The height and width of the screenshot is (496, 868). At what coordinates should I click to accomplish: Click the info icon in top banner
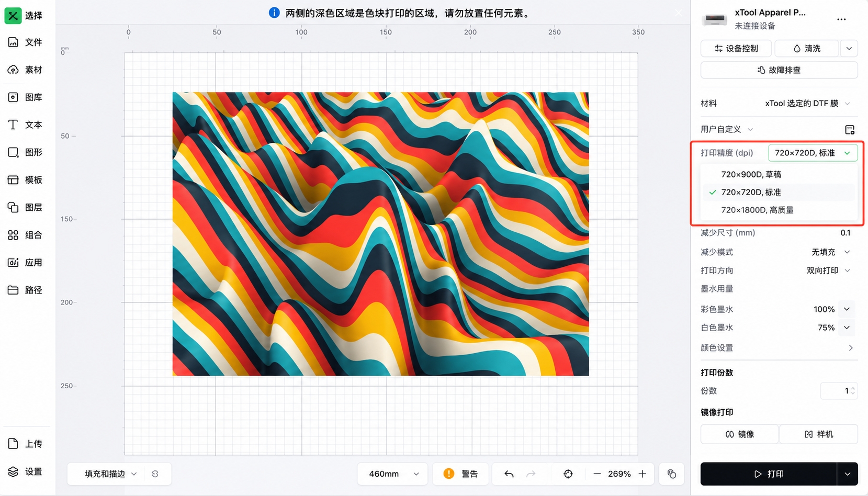274,13
